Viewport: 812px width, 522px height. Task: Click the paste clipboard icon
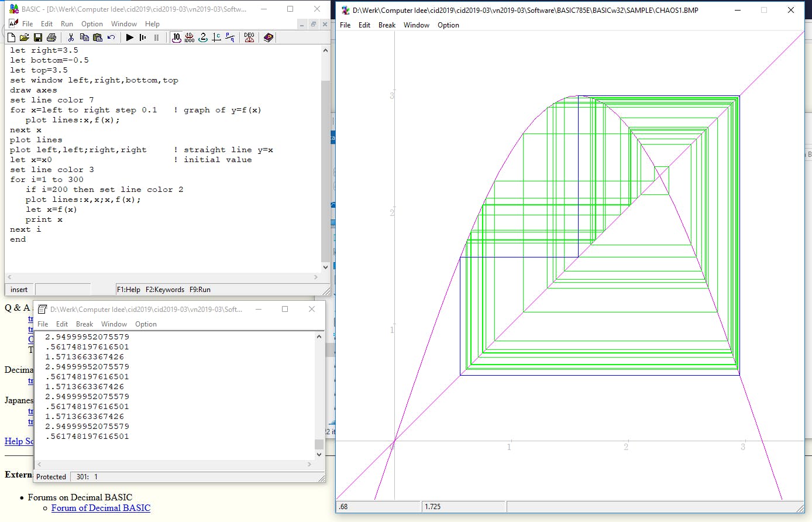pyautogui.click(x=98, y=37)
